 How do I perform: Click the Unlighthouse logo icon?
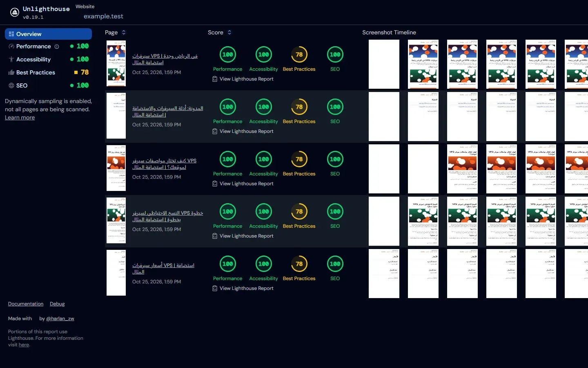point(15,12)
